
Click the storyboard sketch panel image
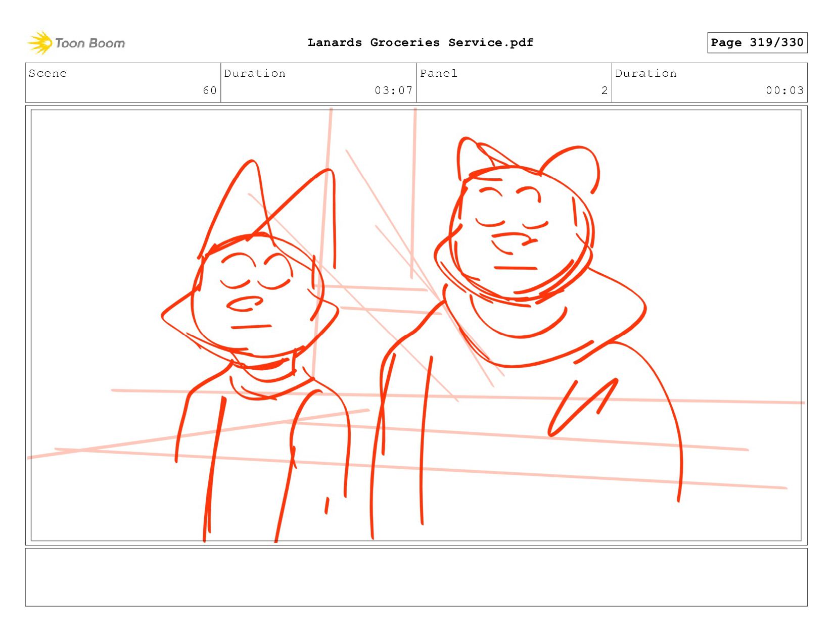point(416,325)
